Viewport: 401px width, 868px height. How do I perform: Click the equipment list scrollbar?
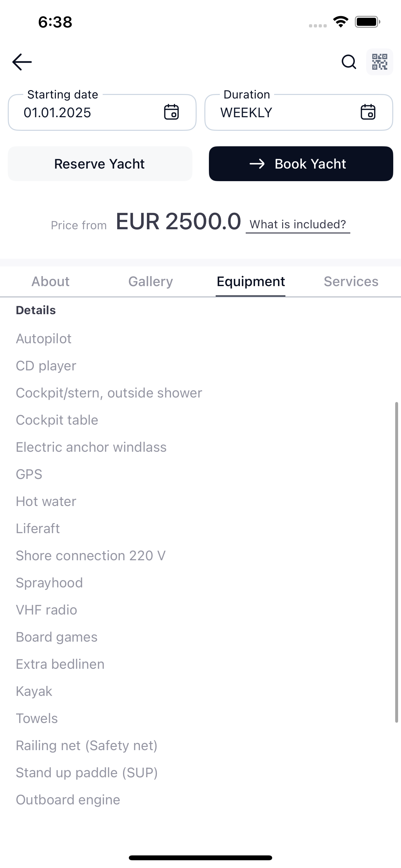(x=396, y=563)
